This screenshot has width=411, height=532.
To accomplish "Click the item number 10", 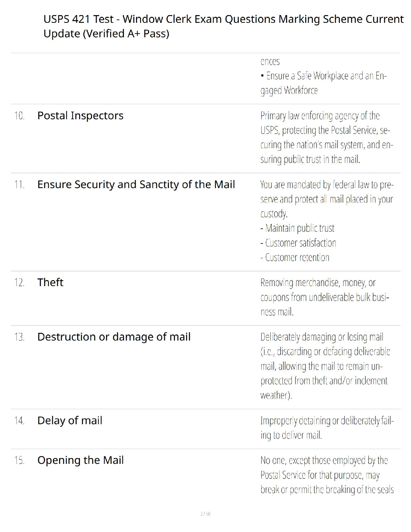I will (19, 116).
